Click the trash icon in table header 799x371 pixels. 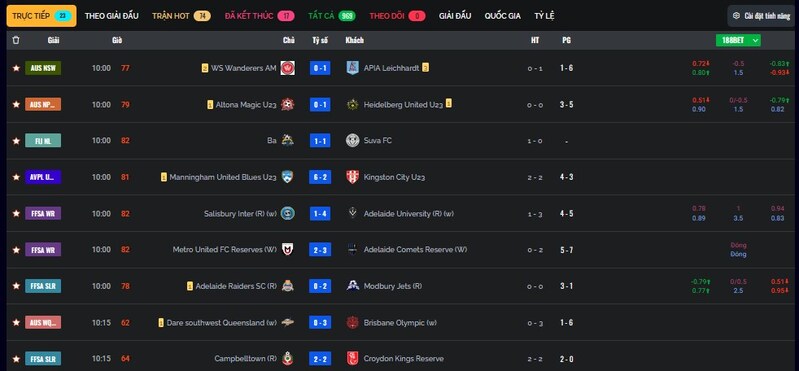[x=16, y=40]
